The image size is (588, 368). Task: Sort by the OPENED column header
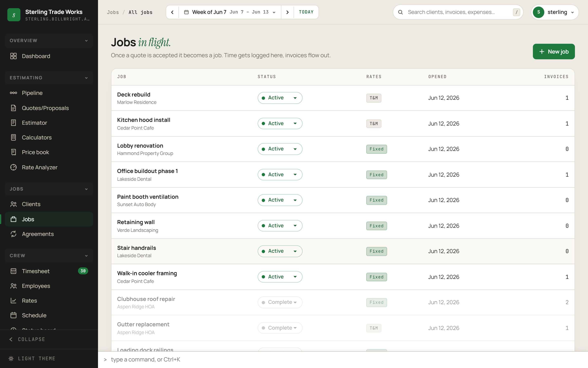437,77
